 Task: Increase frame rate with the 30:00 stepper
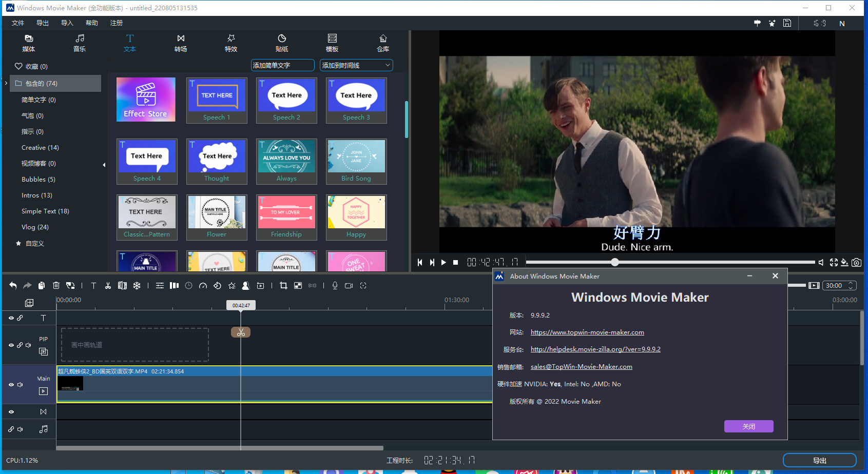click(x=852, y=282)
